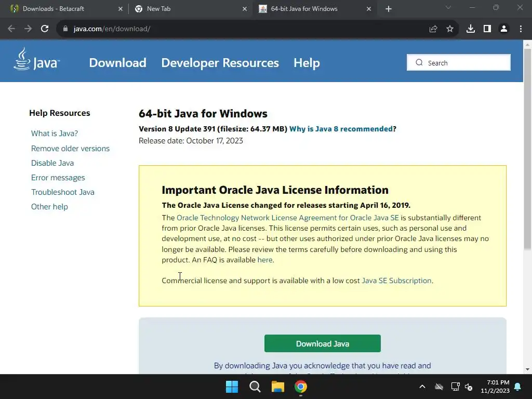Open Chrome three-dot menu
Image resolution: width=532 pixels, height=399 pixels.
pyautogui.click(x=521, y=29)
